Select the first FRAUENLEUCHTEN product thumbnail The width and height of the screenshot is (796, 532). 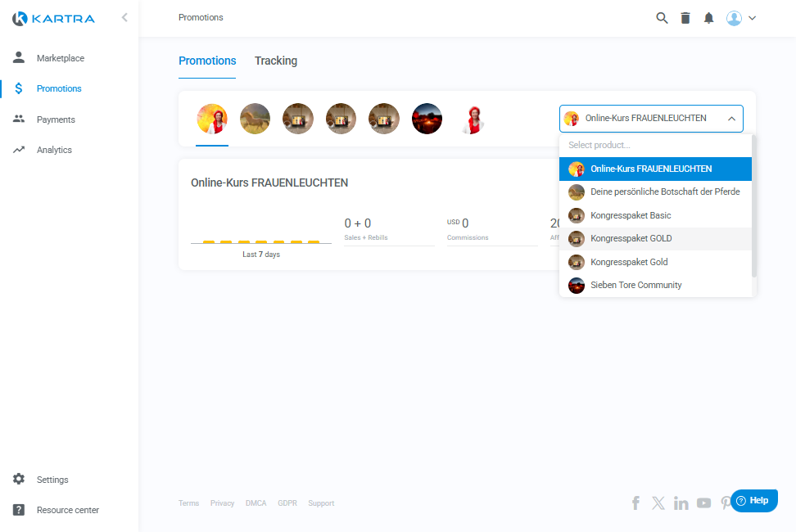[x=212, y=119]
